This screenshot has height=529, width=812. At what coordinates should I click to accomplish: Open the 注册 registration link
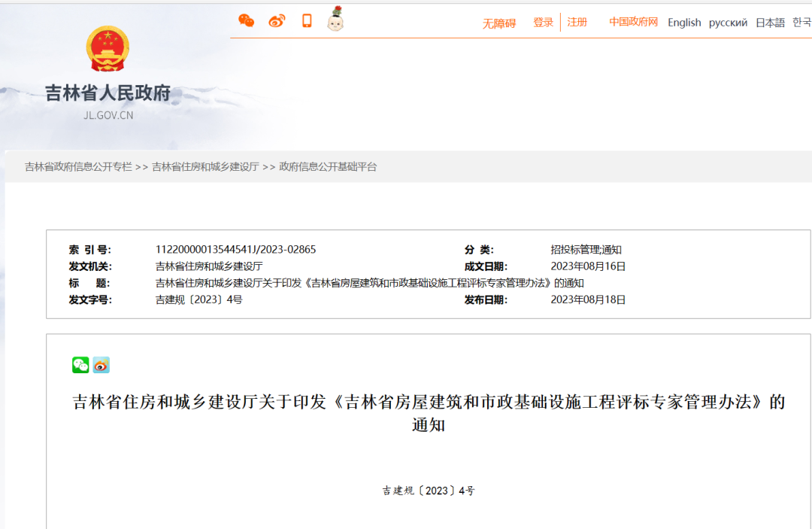[577, 23]
